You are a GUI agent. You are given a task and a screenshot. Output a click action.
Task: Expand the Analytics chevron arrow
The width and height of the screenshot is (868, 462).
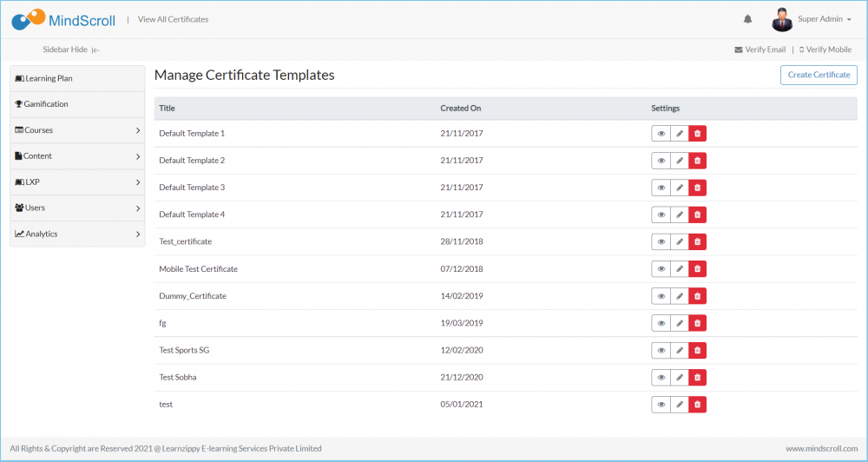tap(138, 234)
